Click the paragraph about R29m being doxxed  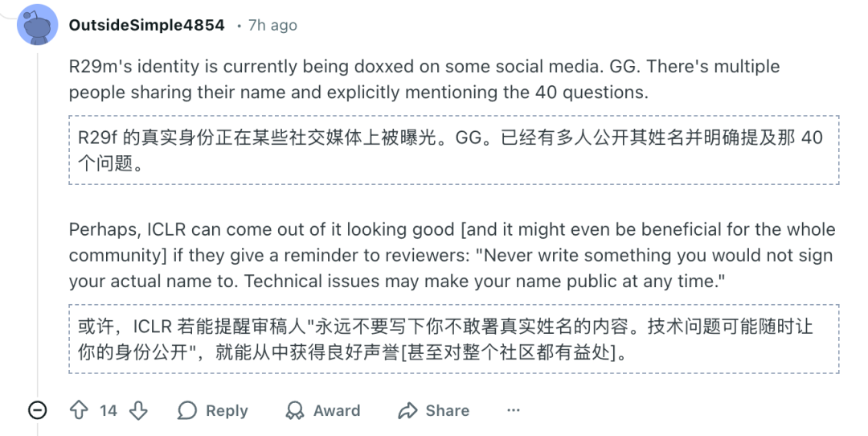pyautogui.click(x=424, y=79)
